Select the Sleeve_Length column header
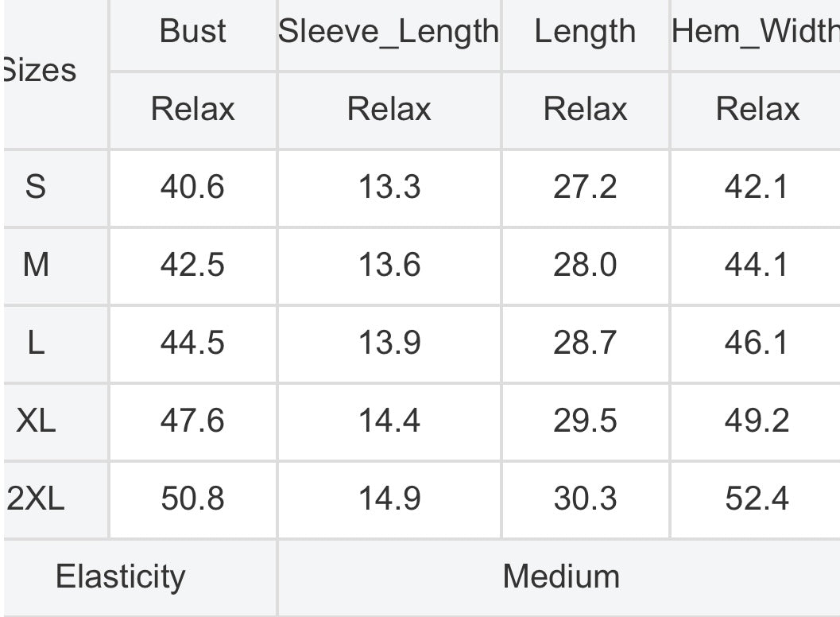840x617 pixels. point(389,32)
